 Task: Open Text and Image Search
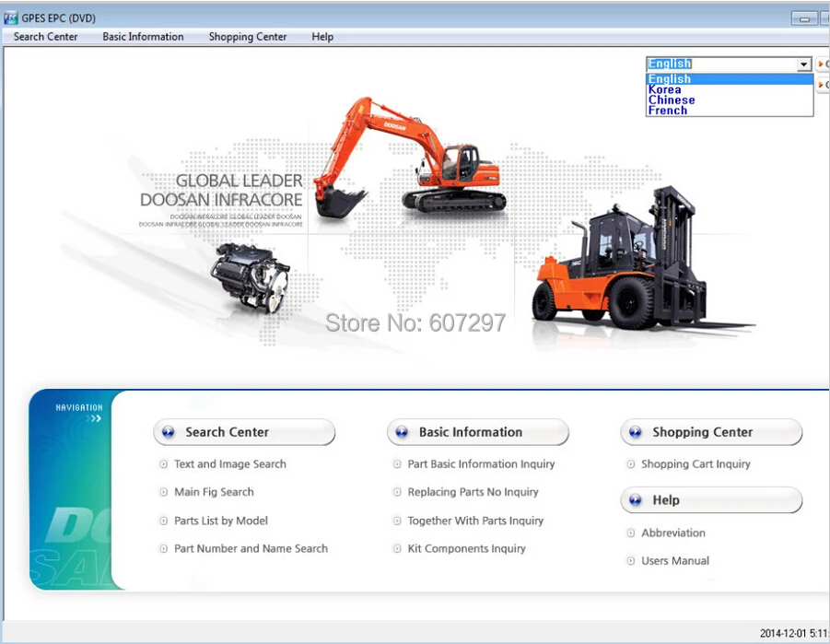click(x=228, y=463)
